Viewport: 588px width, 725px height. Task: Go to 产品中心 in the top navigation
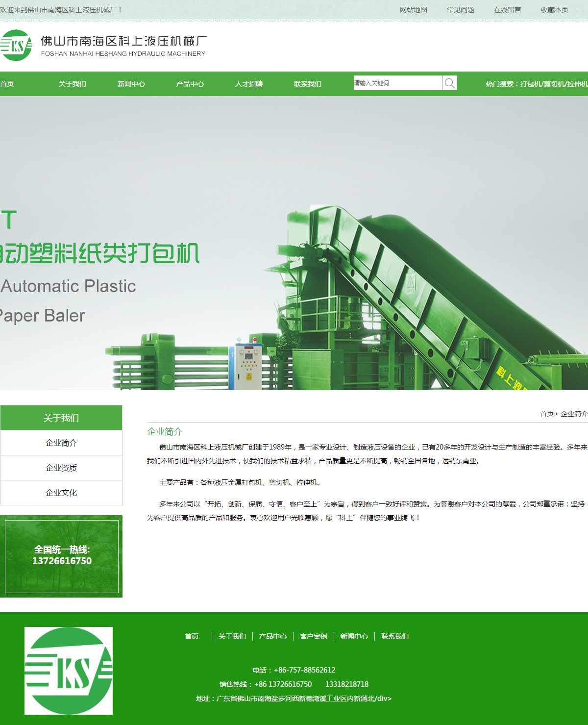click(190, 84)
